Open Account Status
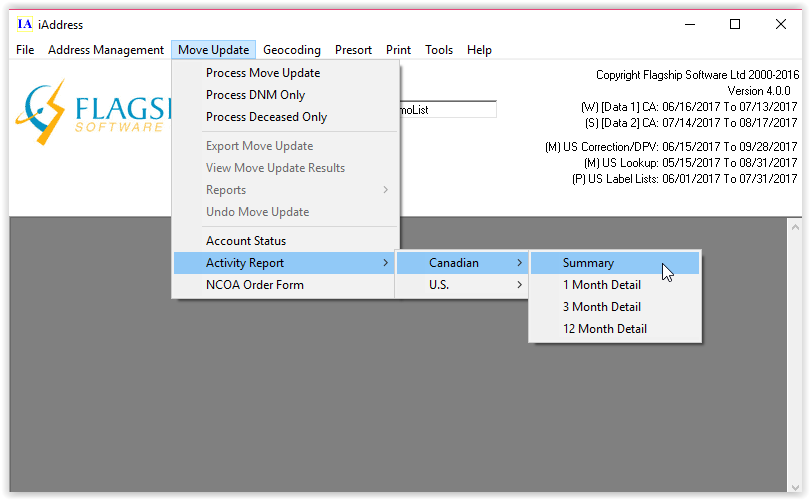 [246, 241]
